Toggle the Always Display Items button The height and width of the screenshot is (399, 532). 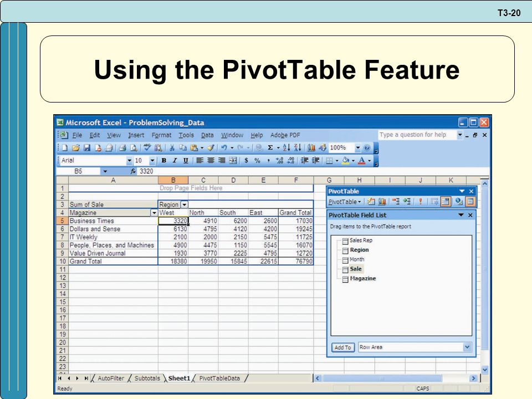(446, 202)
